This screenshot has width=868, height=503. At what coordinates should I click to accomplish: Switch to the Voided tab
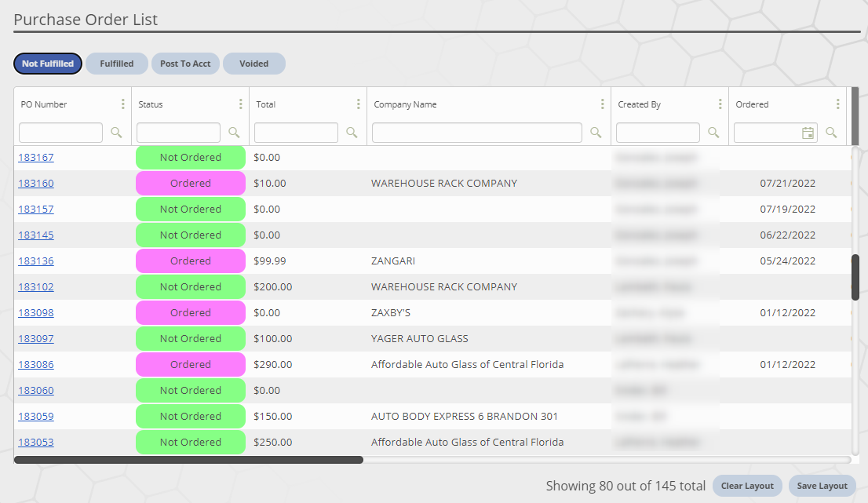pos(254,64)
